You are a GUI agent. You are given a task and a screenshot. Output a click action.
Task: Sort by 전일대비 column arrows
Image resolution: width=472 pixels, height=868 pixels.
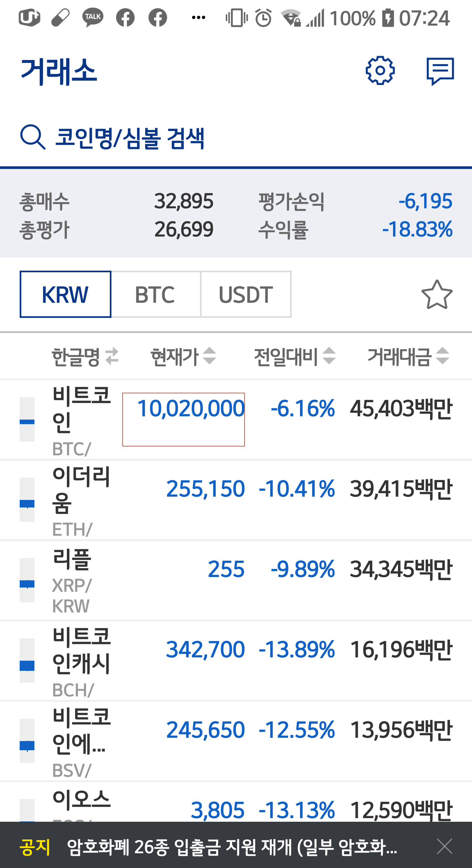[x=329, y=356]
